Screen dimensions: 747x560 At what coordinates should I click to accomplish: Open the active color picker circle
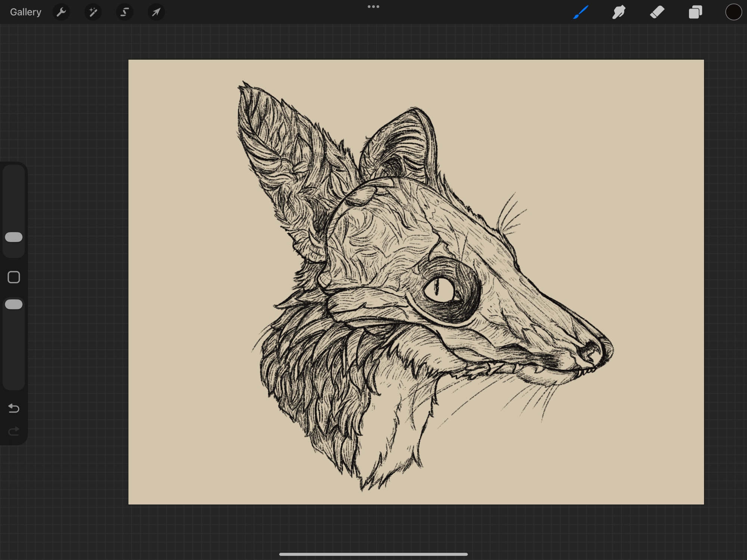pyautogui.click(x=733, y=12)
